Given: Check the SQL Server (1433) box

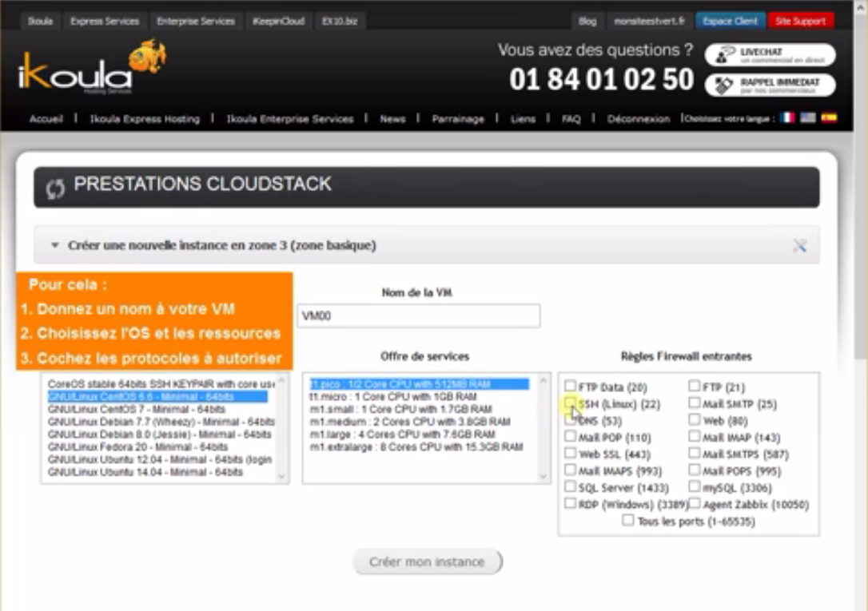Looking at the screenshot, I should (x=570, y=486).
